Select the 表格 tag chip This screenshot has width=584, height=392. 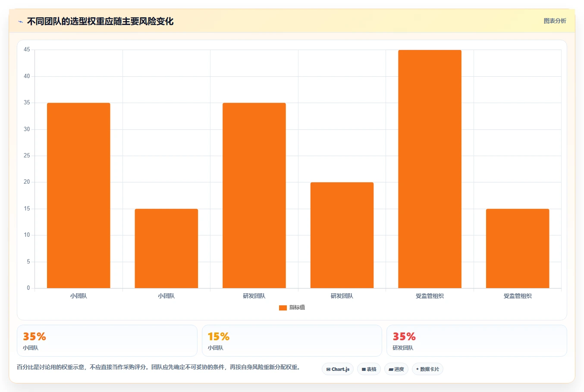[369, 369]
